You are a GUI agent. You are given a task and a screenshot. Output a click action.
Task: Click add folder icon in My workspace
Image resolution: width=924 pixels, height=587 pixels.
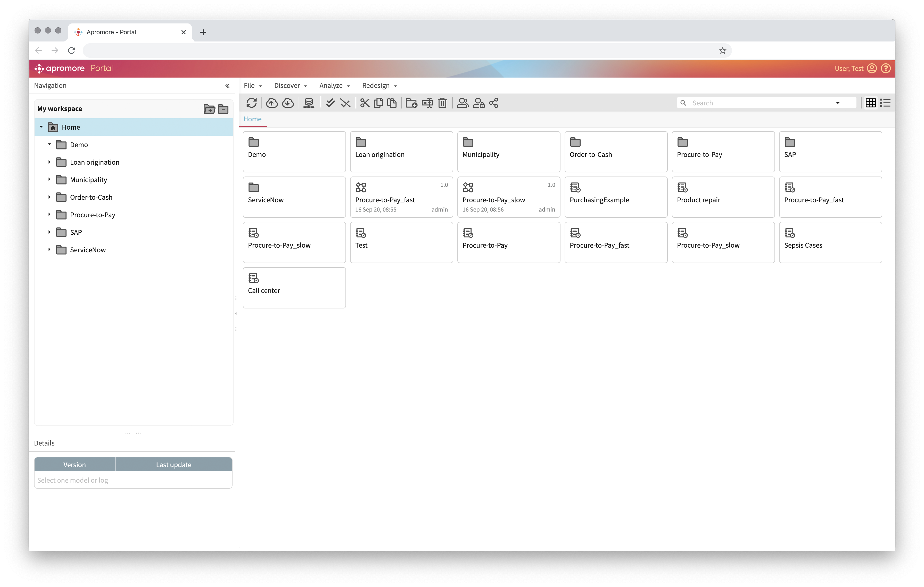click(x=209, y=109)
